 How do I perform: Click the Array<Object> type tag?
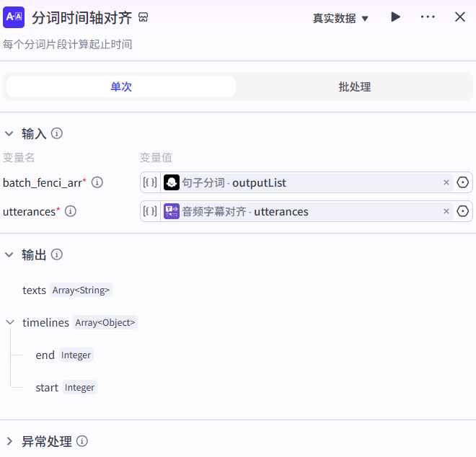tap(105, 323)
